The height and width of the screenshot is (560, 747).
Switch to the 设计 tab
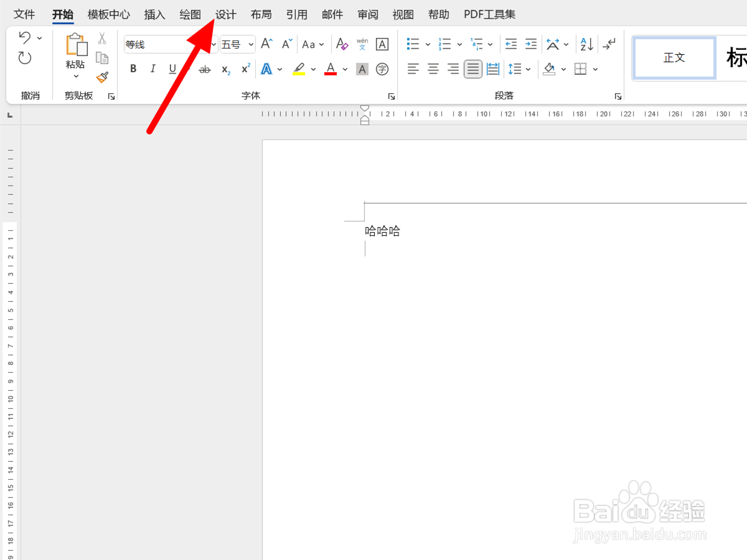[x=226, y=14]
